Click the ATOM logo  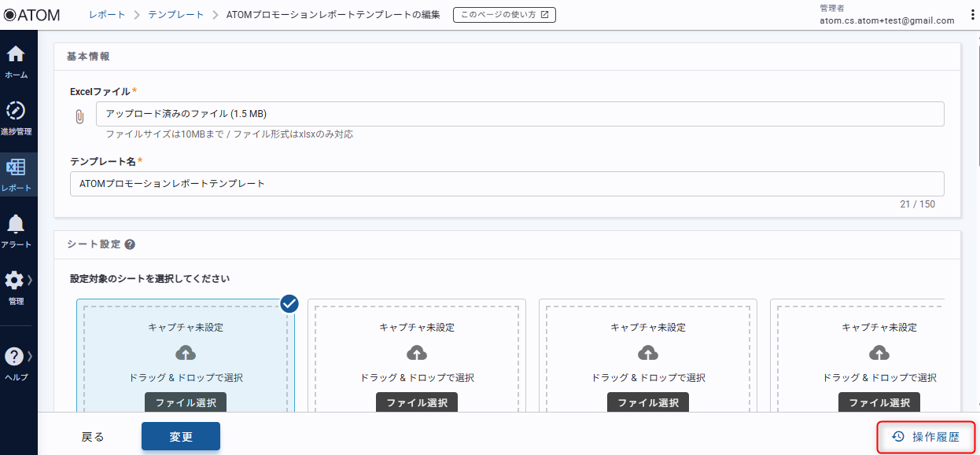click(32, 14)
